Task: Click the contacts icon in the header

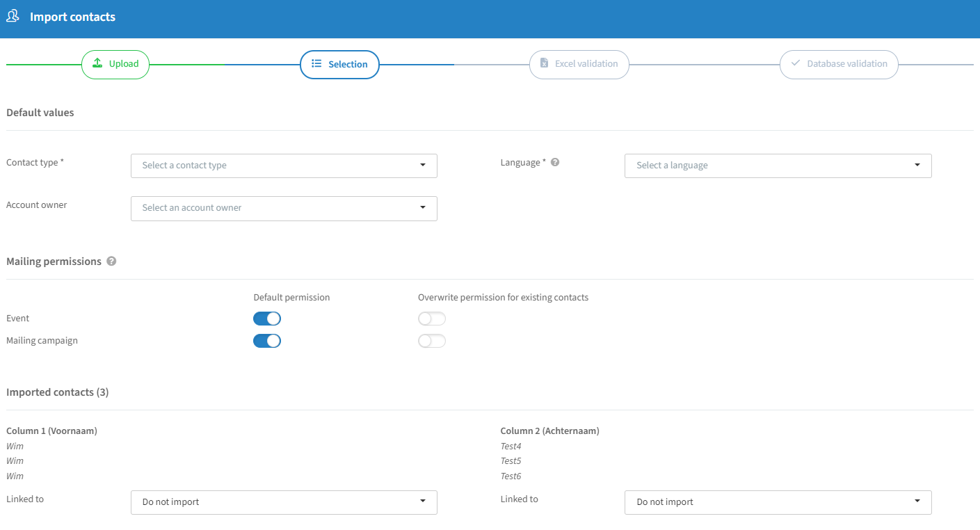Action: coord(13,16)
